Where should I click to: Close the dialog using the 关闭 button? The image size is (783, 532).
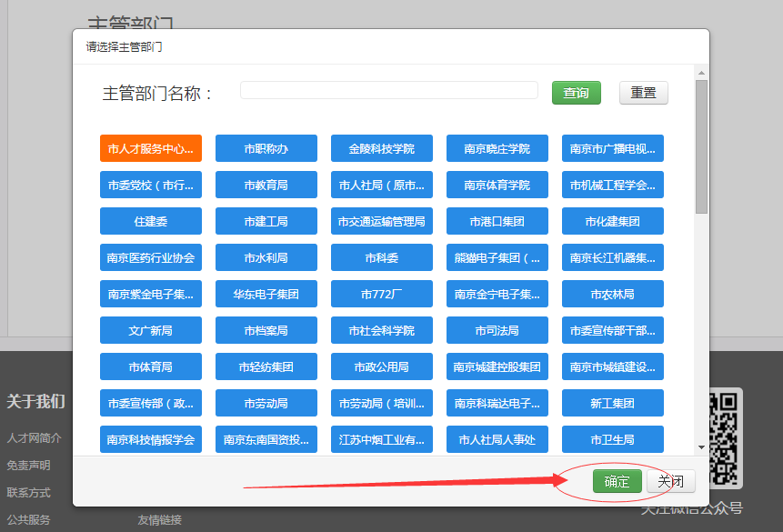670,481
